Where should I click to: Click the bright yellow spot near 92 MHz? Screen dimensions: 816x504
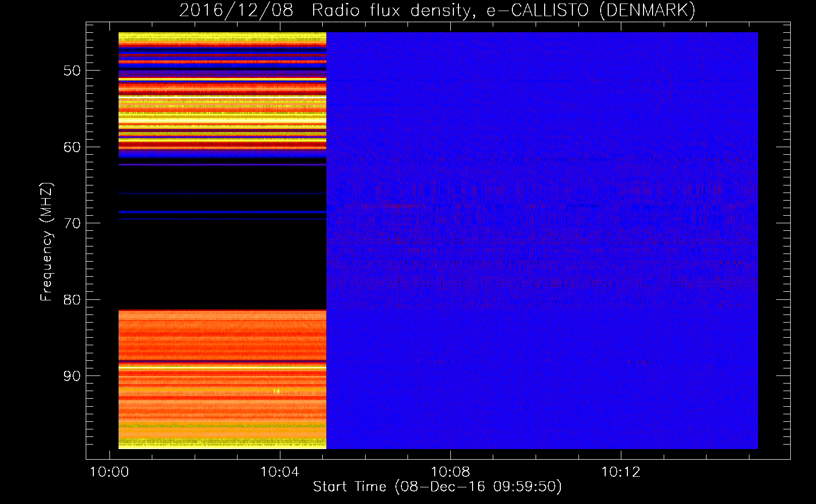[x=276, y=391]
